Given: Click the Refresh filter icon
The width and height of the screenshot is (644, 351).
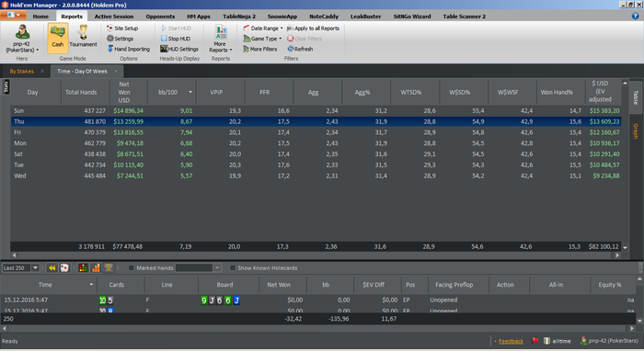Looking at the screenshot, I should pos(300,49).
